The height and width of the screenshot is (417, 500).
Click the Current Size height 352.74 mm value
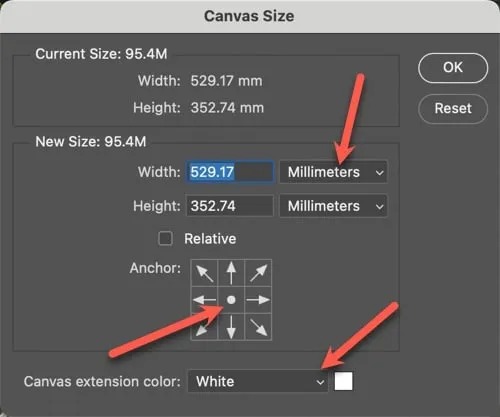tap(227, 108)
